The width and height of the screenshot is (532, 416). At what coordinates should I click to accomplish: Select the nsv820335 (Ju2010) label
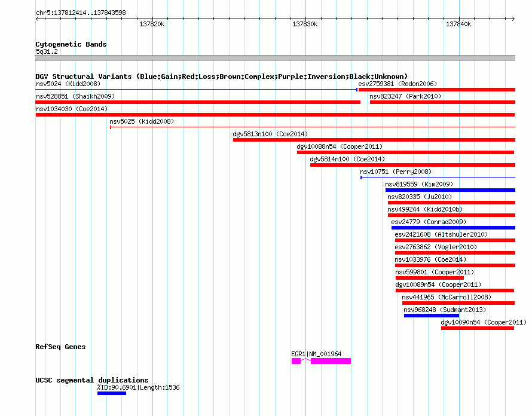pos(420,197)
